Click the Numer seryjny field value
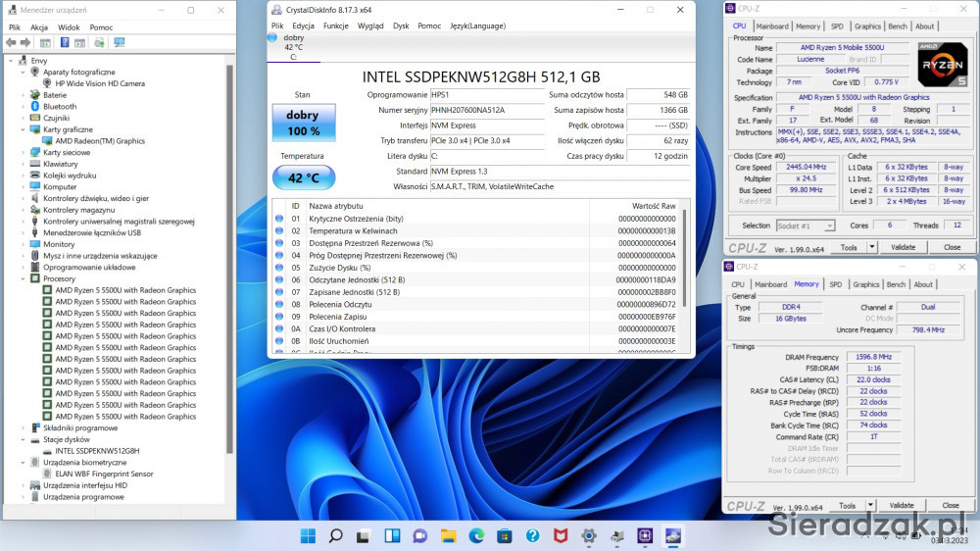The width and height of the screenshot is (980, 551). point(487,110)
